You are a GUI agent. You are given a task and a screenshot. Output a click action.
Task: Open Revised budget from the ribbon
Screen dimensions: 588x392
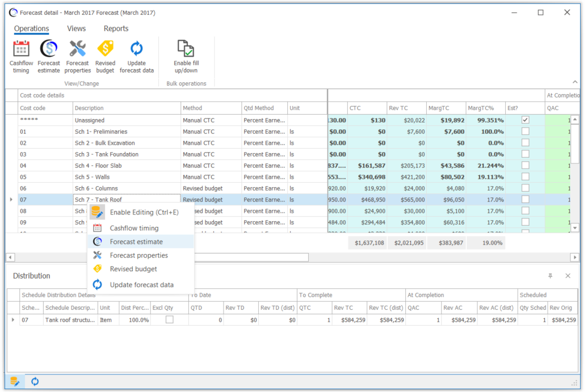coord(106,57)
